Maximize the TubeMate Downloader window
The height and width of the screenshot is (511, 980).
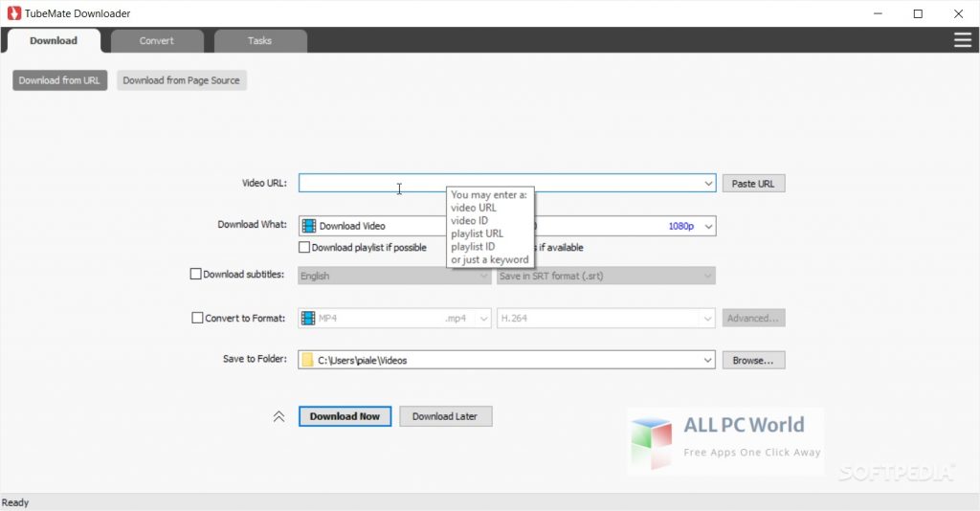[918, 13]
